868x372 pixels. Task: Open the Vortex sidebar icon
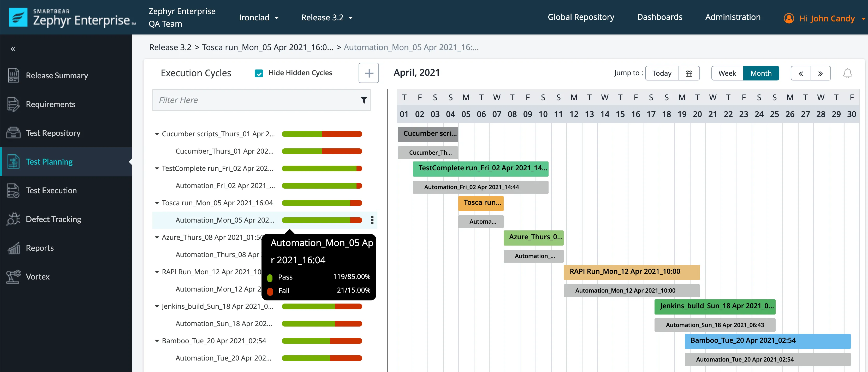coord(14,277)
